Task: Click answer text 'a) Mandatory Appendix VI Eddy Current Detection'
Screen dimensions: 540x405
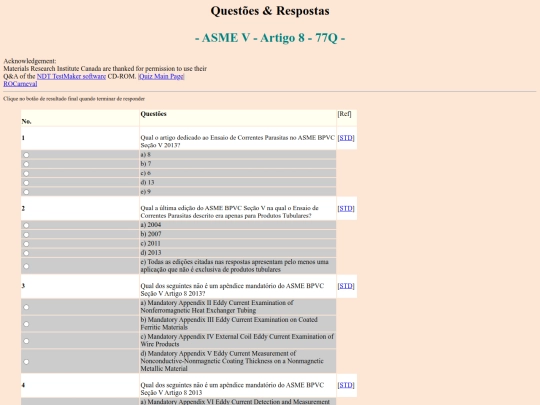Action: [235, 402]
